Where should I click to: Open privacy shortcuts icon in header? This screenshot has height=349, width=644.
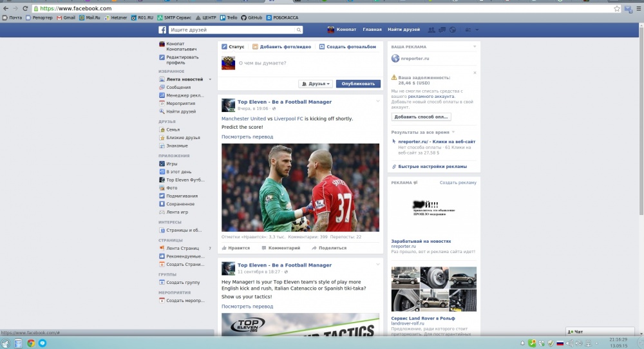click(x=468, y=30)
